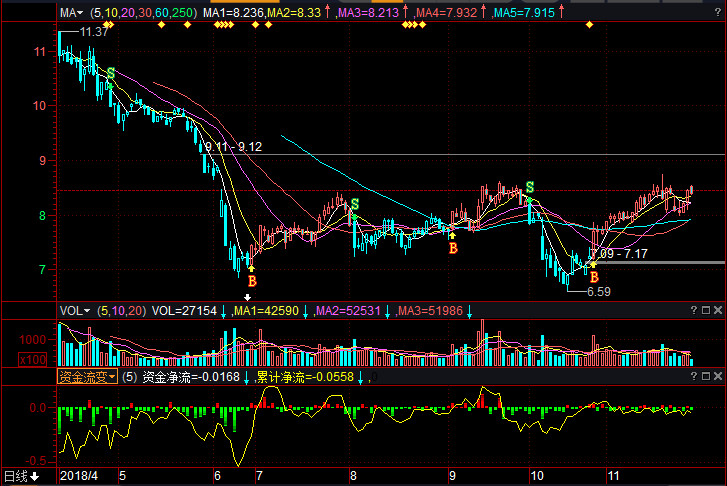Viewport: 727px width, 486px height.
Task: Click the MA parameters (5,10,20,30,60,250)
Action: coord(143,13)
